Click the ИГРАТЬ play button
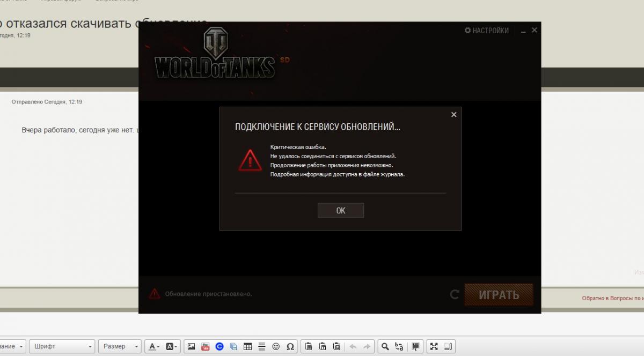The image size is (644, 356). tap(499, 295)
